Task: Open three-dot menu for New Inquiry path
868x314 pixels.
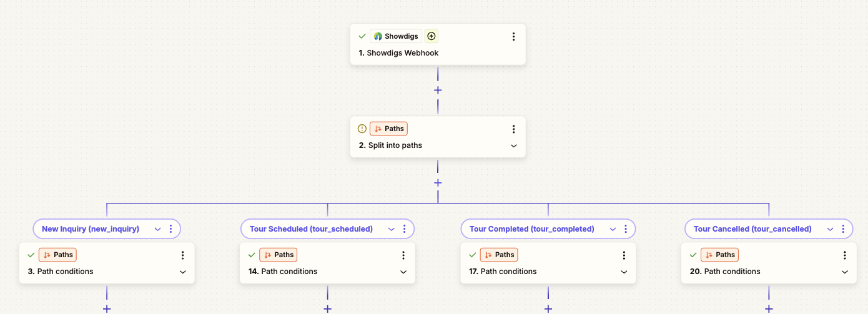Action: (x=171, y=229)
